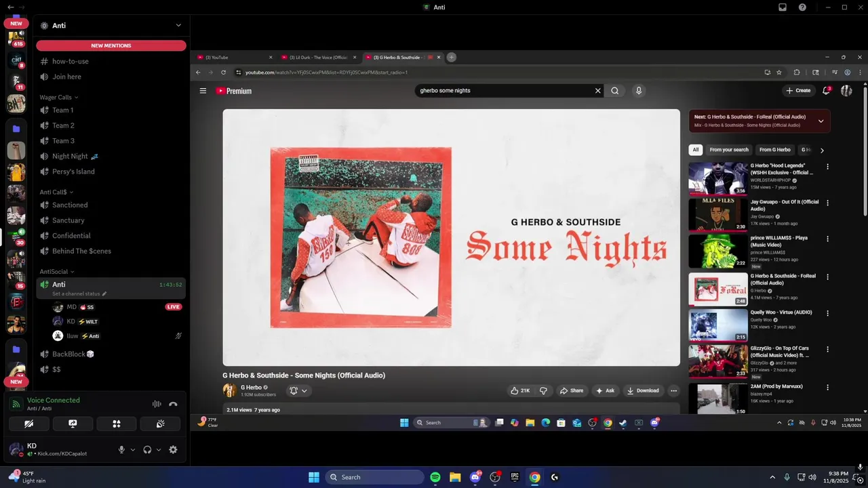The width and height of the screenshot is (868, 488).
Task: Expand the Next mix playlist chevron
Action: coord(821,121)
